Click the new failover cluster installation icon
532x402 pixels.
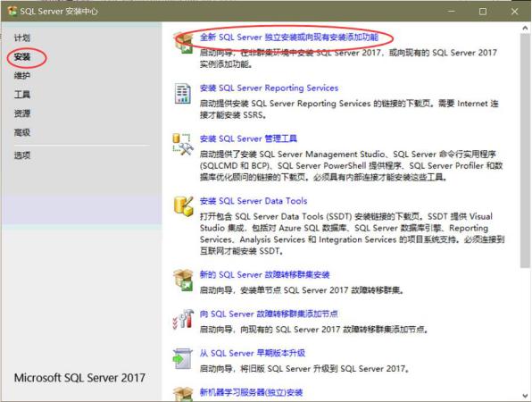click(x=184, y=281)
